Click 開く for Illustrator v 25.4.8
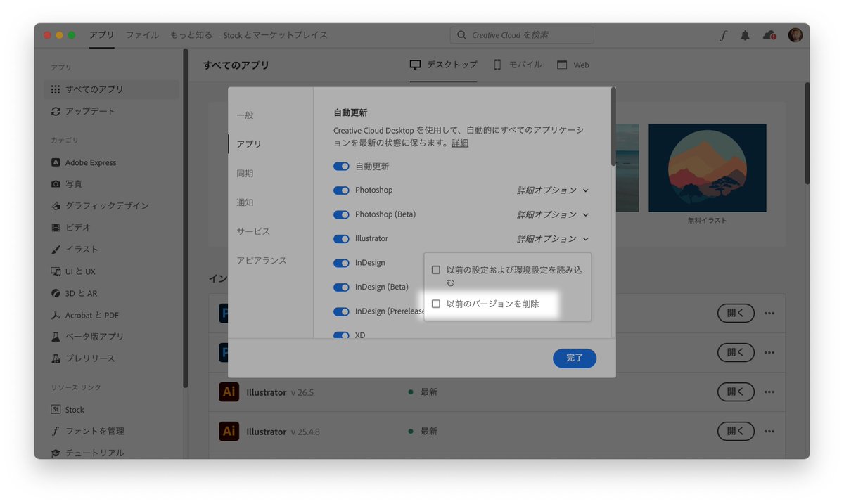844x504 pixels. coord(736,431)
